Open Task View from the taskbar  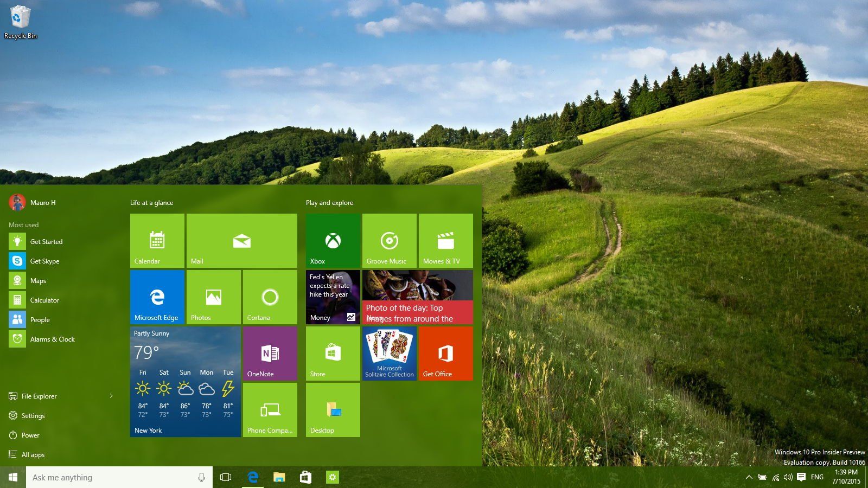click(x=226, y=477)
